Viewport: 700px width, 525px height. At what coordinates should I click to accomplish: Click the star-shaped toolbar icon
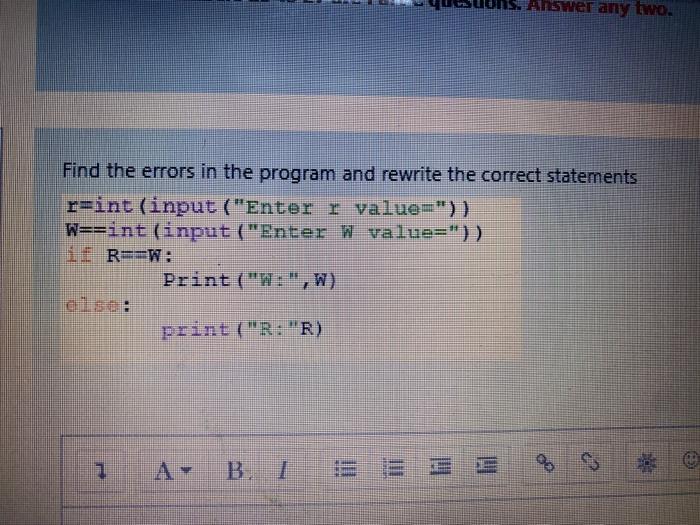646,463
